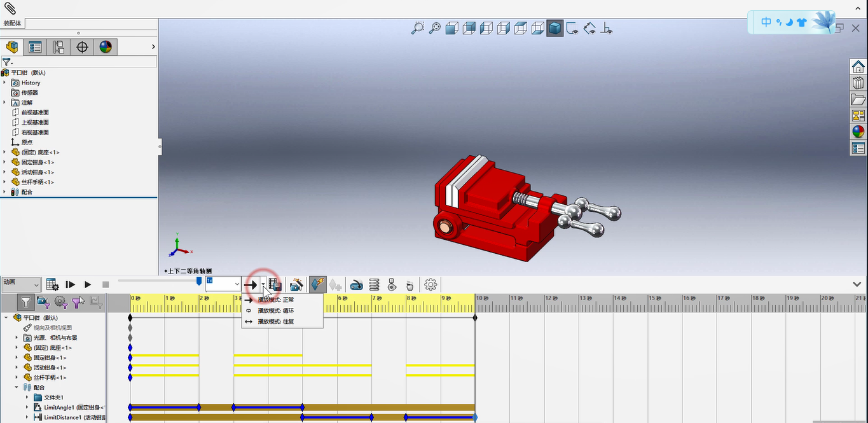
Task: Click the Save Animation film icon
Action: [x=275, y=284]
